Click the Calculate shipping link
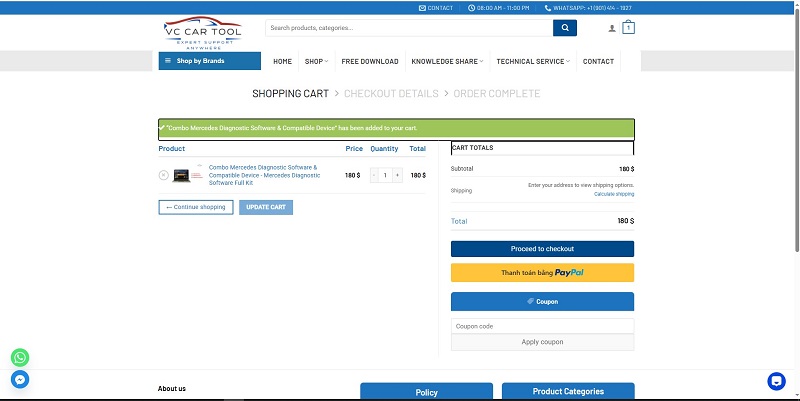 613,194
